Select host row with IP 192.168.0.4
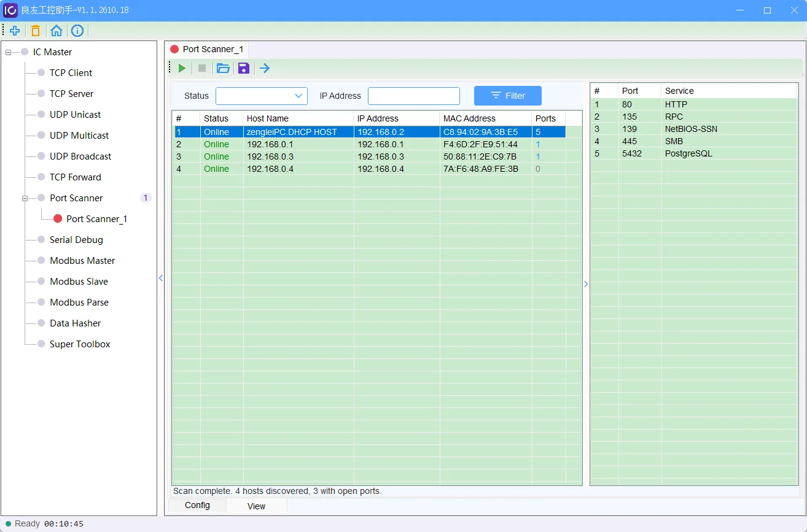Screen dimensions: 807x532 coord(369,169)
